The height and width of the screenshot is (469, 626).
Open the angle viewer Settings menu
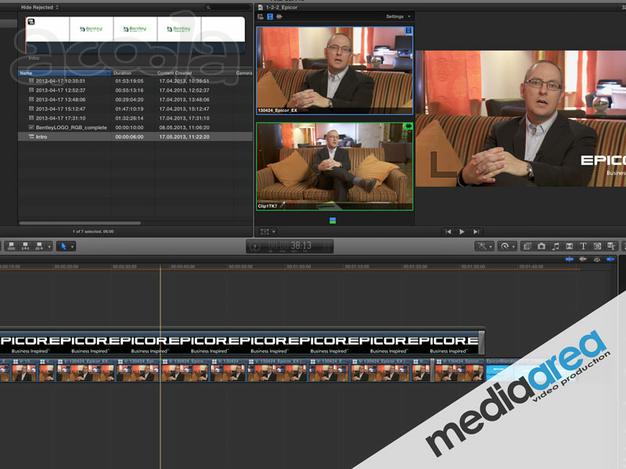click(x=398, y=17)
